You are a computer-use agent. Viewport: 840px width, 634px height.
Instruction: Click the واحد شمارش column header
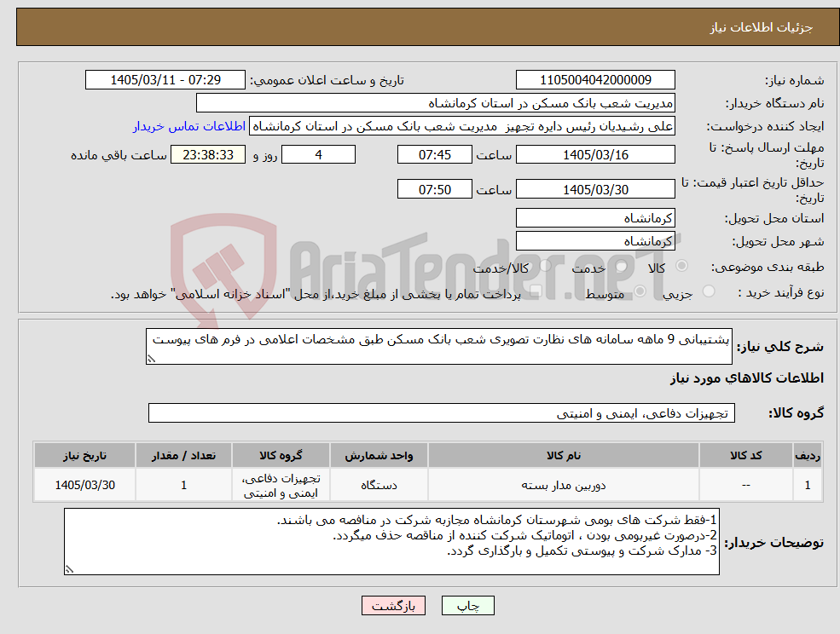(379, 456)
